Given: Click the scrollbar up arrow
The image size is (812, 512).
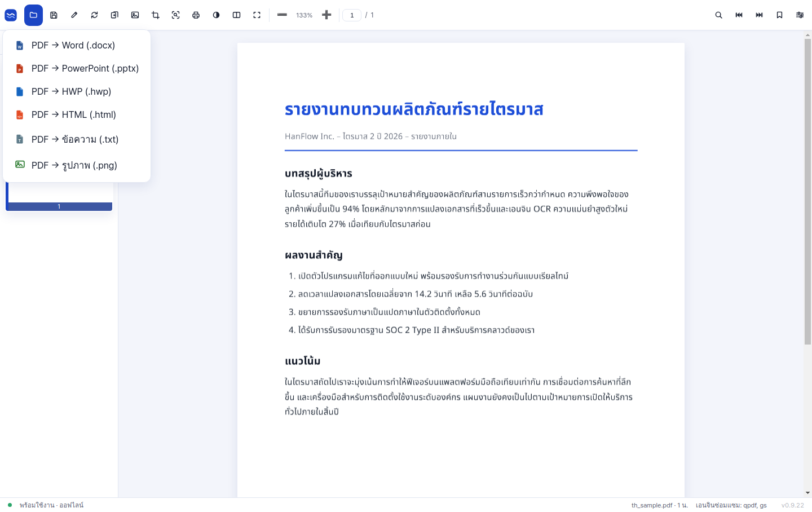Looking at the screenshot, I should point(807,35).
